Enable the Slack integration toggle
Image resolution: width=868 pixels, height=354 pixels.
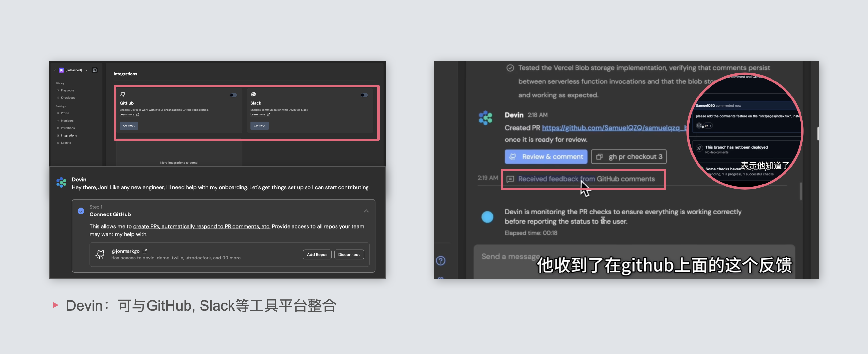pos(364,95)
